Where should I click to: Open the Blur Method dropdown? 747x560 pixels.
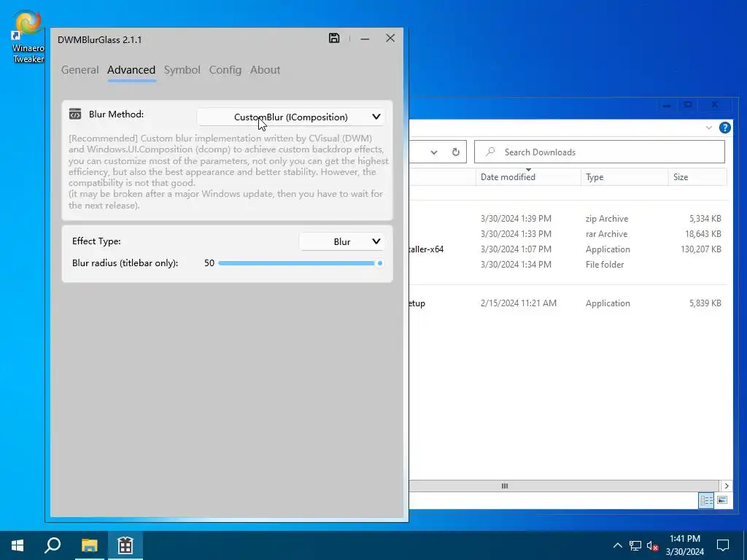pos(291,117)
